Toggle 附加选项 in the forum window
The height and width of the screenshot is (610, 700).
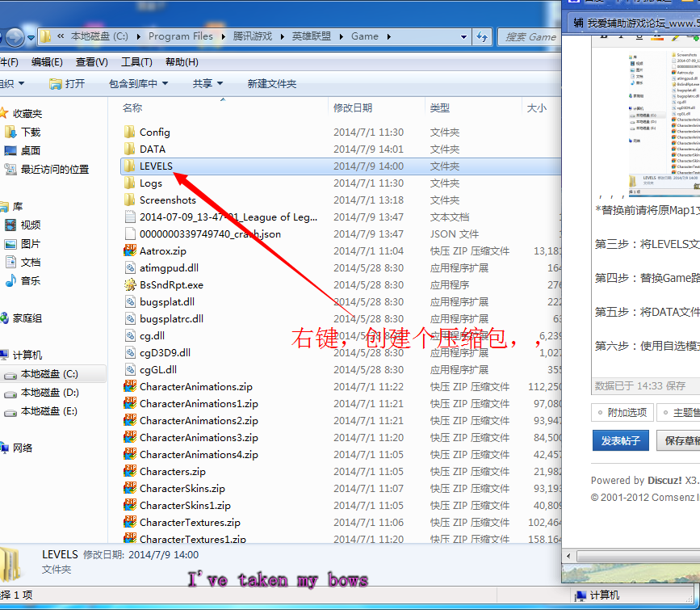(622, 413)
